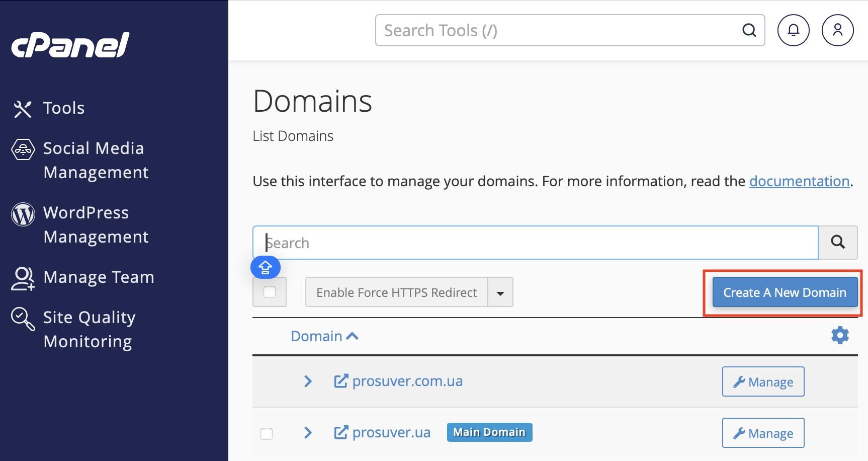The image size is (868, 461).
Task: Open the Force HTTPS Redirect action dropdown
Action: coord(500,292)
